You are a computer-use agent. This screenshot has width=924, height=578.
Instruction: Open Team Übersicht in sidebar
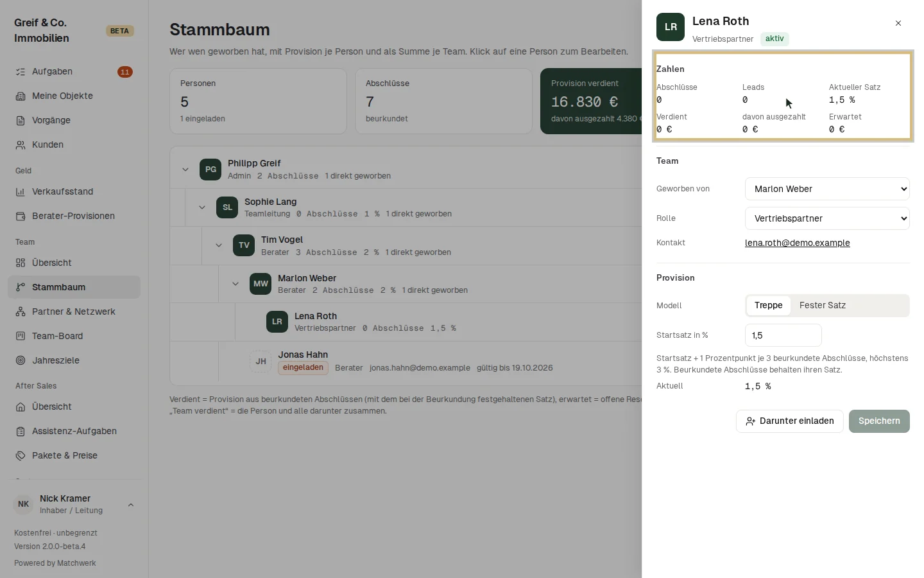coord(74,263)
